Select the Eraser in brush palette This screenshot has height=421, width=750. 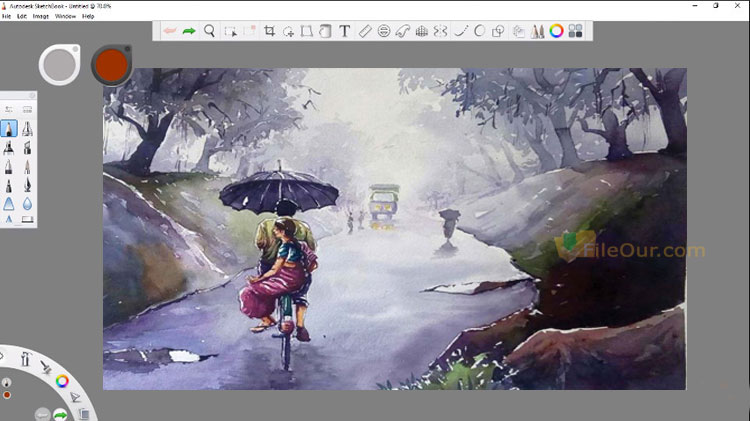(27, 219)
